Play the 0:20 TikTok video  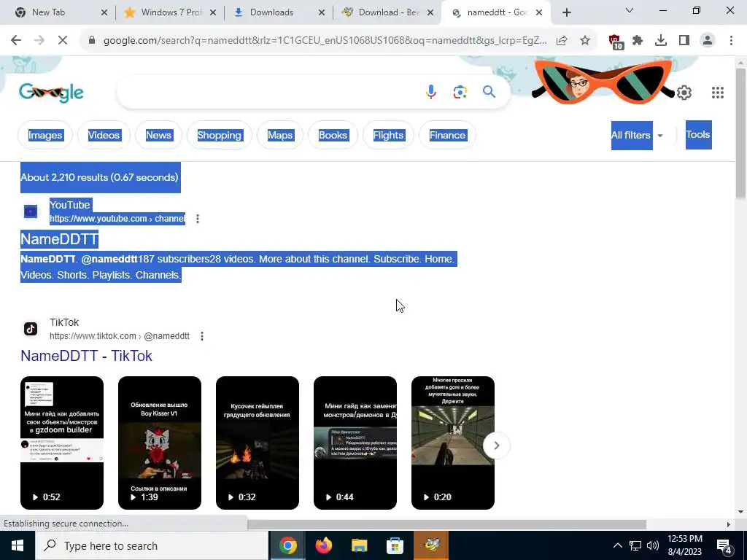click(x=452, y=443)
